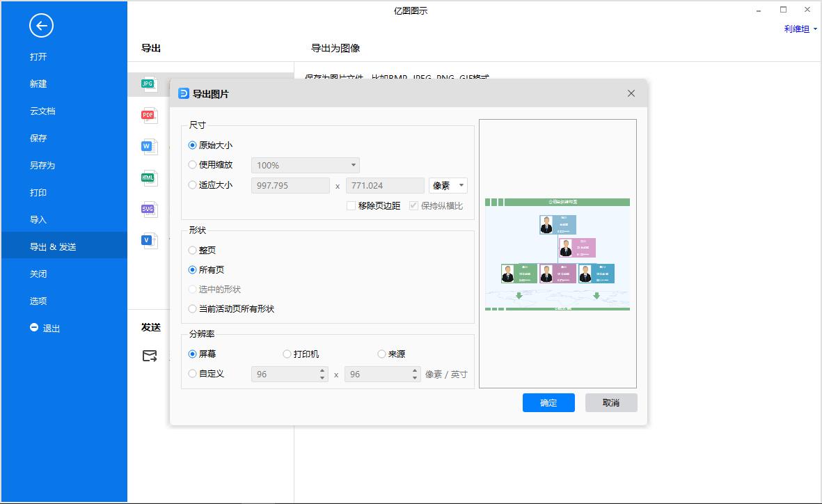The width and height of the screenshot is (822, 504).
Task: Click the back arrow circle icon
Action: coord(41,25)
